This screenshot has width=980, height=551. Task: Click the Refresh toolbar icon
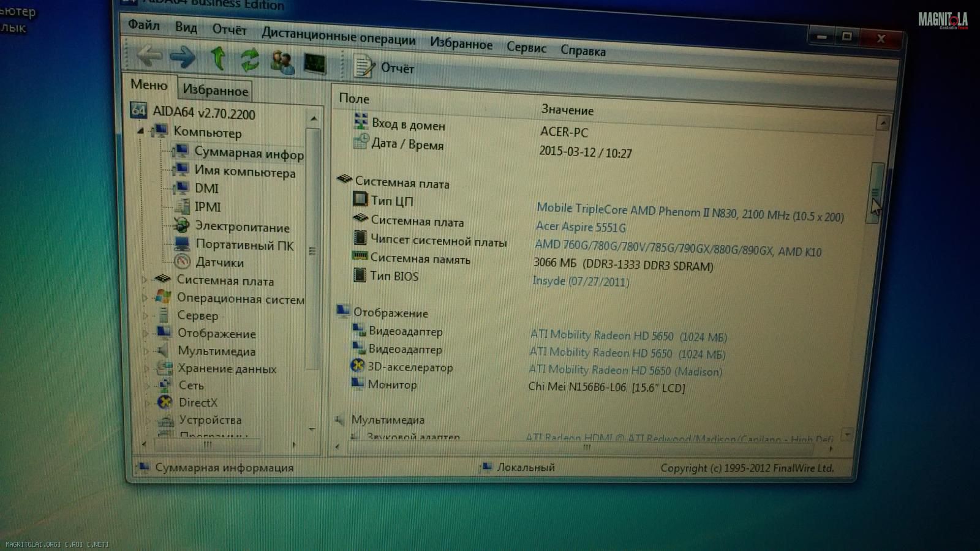[x=249, y=60]
